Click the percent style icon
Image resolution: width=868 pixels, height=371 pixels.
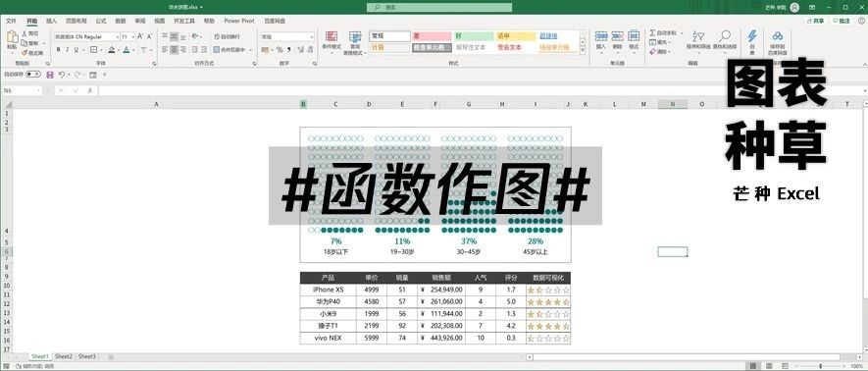tap(280, 50)
